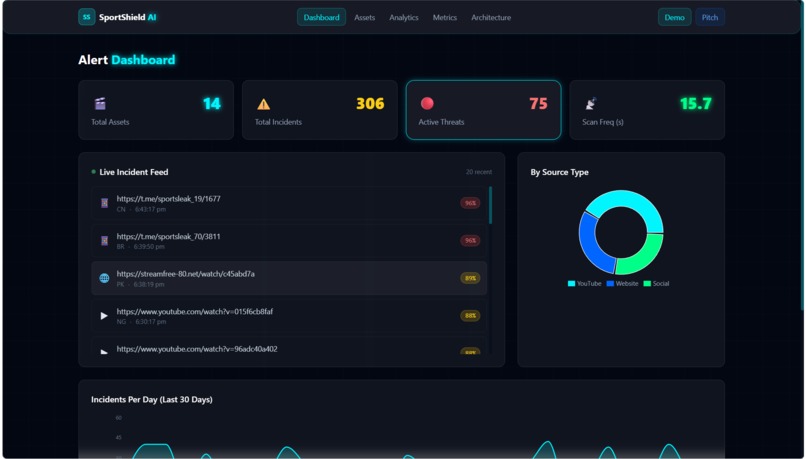The height and width of the screenshot is (459, 806).
Task: Click the "Scan Freq (s)" label
Action: pyautogui.click(x=602, y=122)
